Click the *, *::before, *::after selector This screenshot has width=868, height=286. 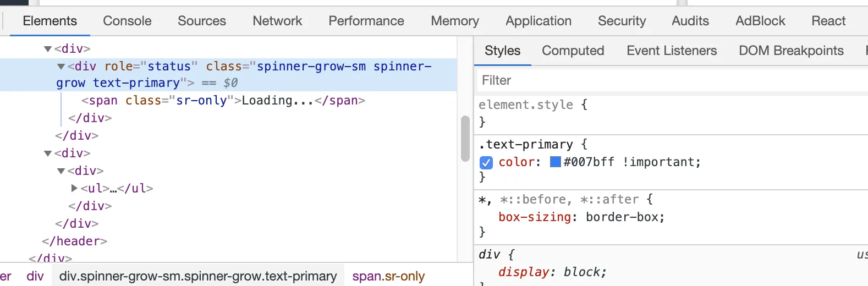559,199
